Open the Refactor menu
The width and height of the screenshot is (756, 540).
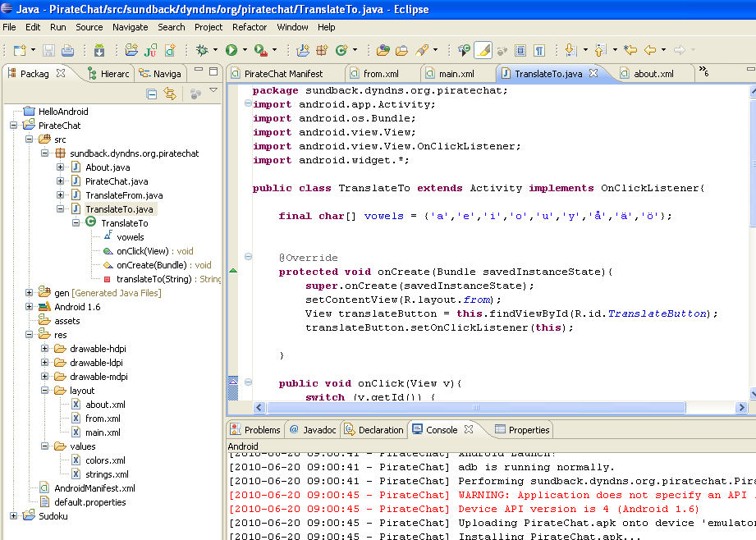pos(250,27)
